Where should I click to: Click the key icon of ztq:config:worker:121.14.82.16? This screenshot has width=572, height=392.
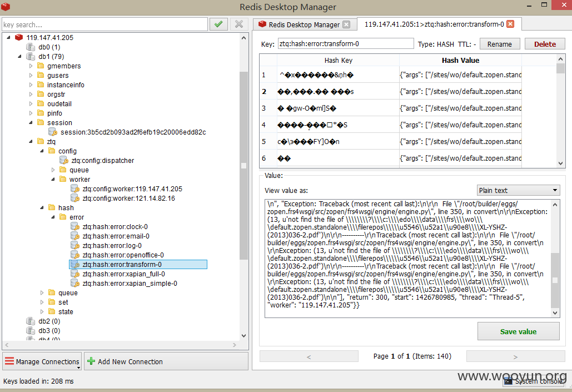tap(75, 198)
